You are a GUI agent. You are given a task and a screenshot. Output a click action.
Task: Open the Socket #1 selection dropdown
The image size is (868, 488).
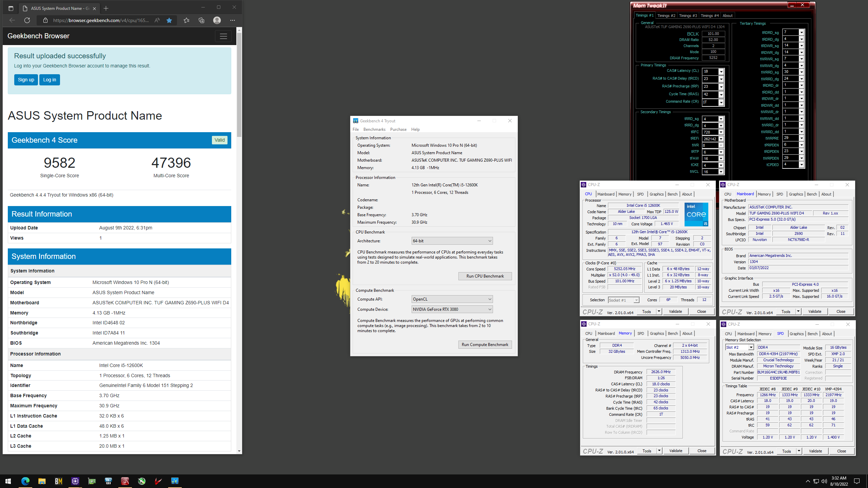(623, 300)
